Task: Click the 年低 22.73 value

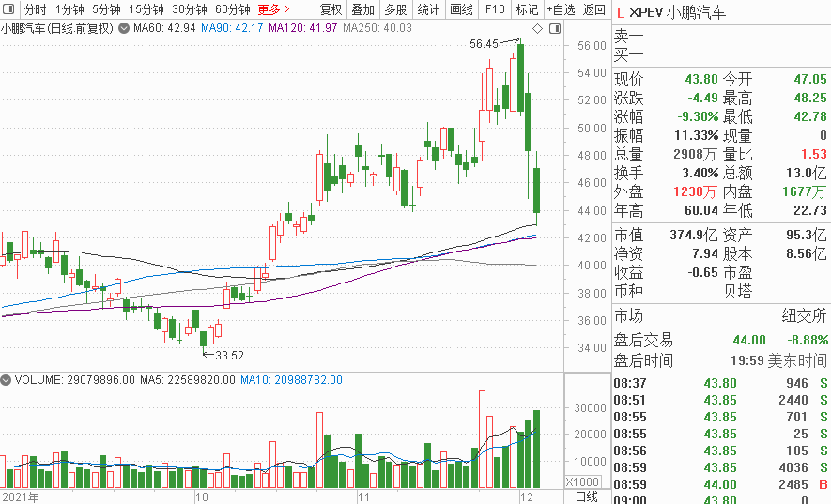Action: tap(810, 210)
